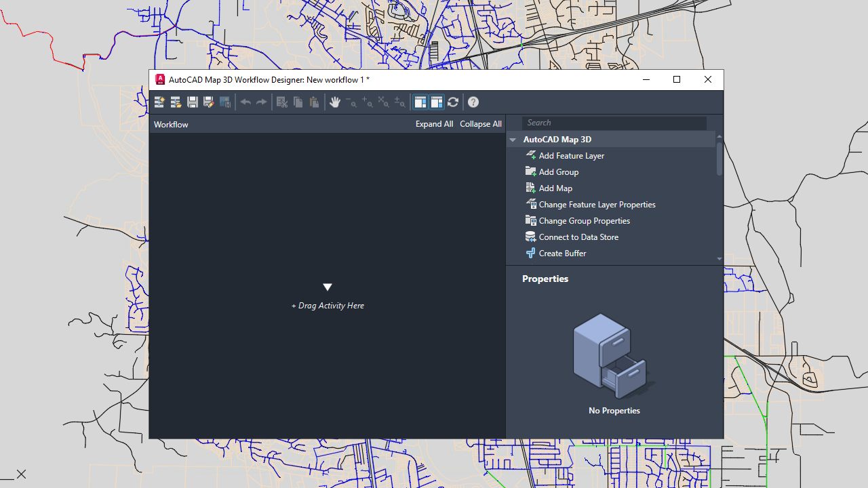
Task: Select the Pan hand tool
Action: coord(334,102)
